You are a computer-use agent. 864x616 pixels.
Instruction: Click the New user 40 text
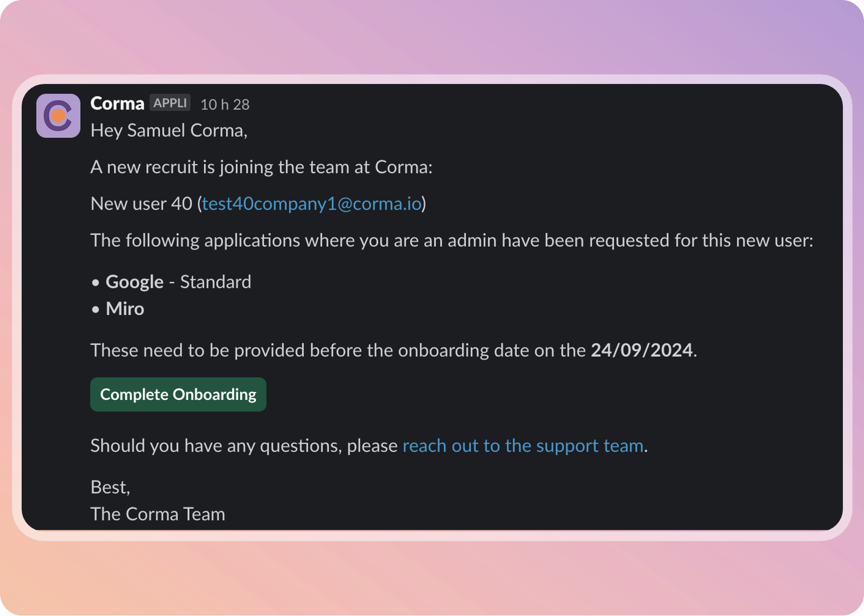coord(141,204)
